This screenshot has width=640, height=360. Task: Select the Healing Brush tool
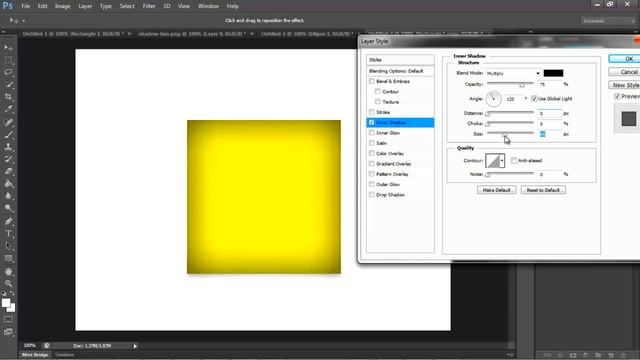tap(8, 122)
